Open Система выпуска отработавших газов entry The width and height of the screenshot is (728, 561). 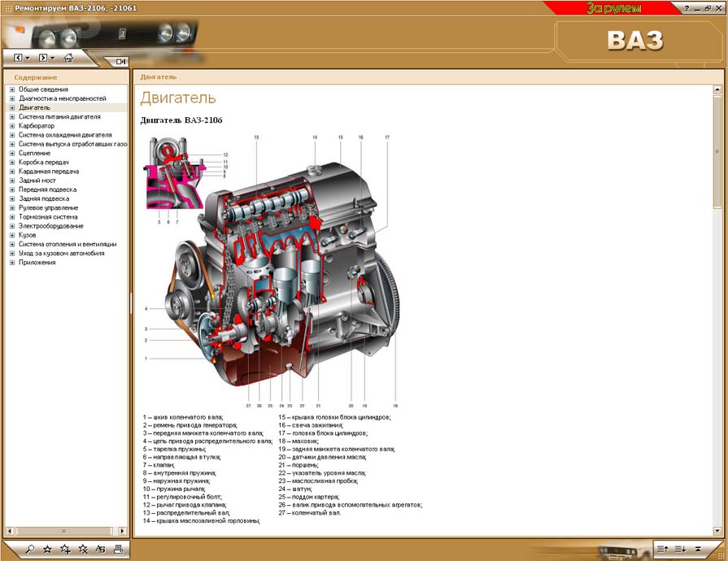pyautogui.click(x=72, y=144)
